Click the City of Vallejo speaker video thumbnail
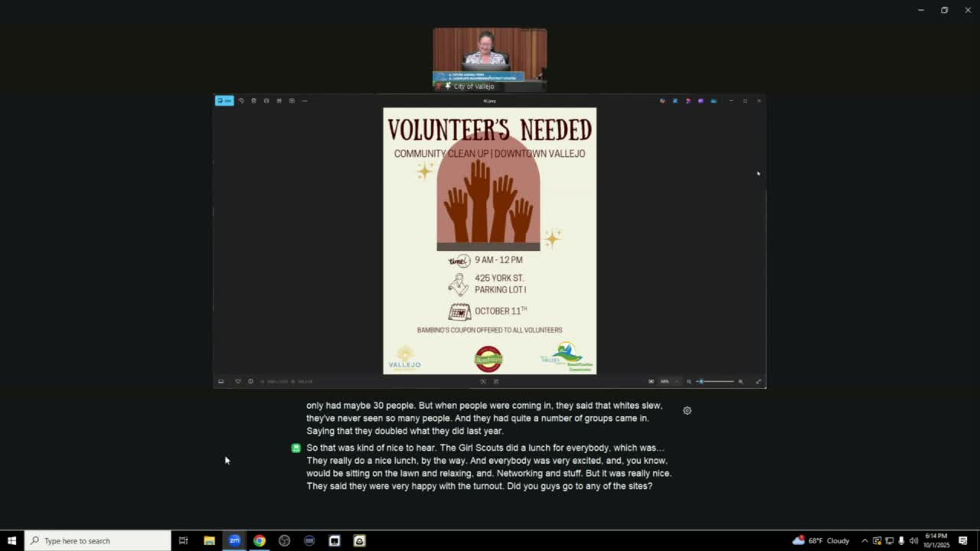 (490, 60)
